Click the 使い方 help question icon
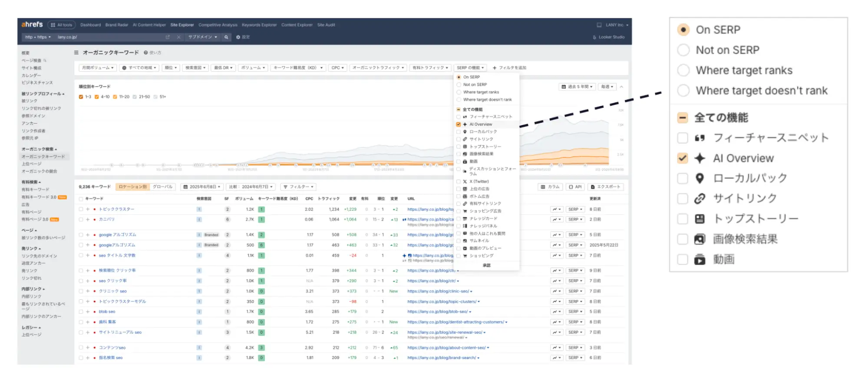Screen dimensions: 868x383 point(146,53)
